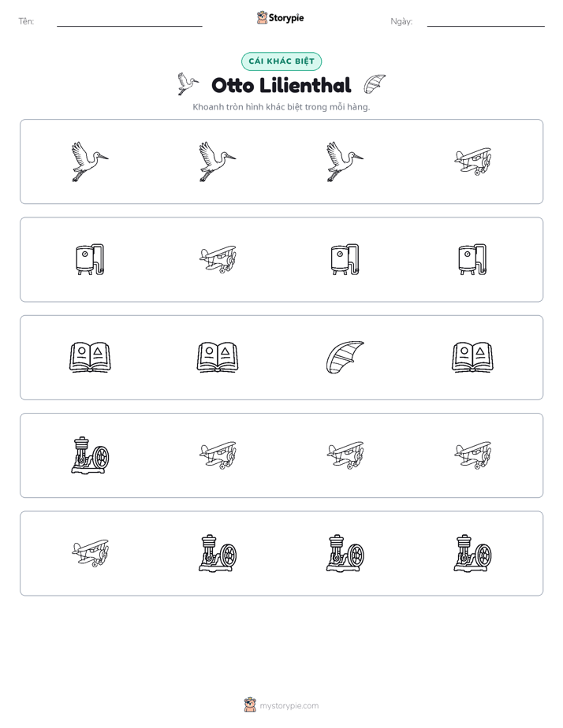This screenshot has height=728, width=563.
Task: Click the Ngày date input line
Action: (x=486, y=22)
